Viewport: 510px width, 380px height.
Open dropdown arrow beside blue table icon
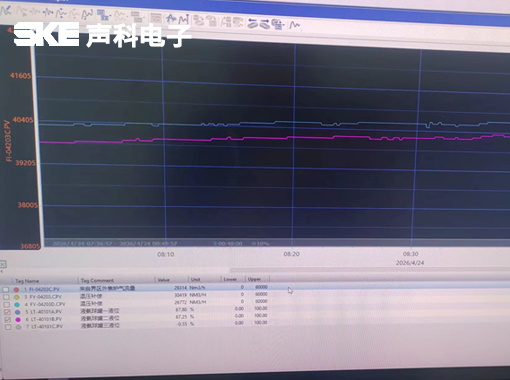point(110,16)
